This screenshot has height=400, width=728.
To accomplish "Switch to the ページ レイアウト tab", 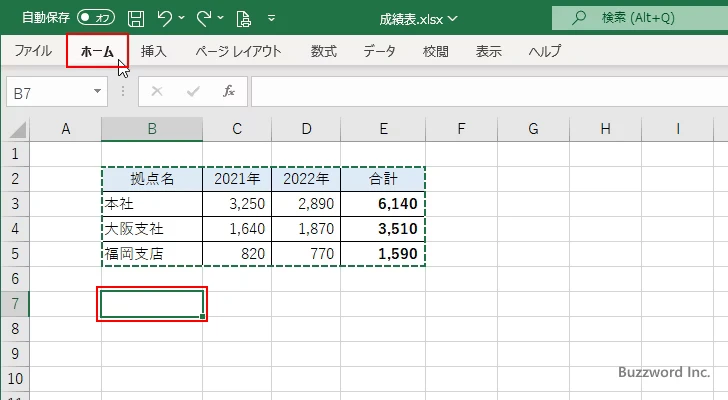I will [238, 51].
